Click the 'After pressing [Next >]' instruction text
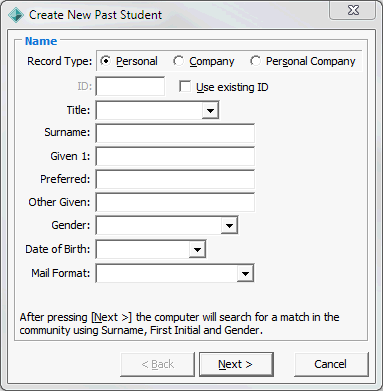This screenshot has width=383, height=391. coord(179,324)
